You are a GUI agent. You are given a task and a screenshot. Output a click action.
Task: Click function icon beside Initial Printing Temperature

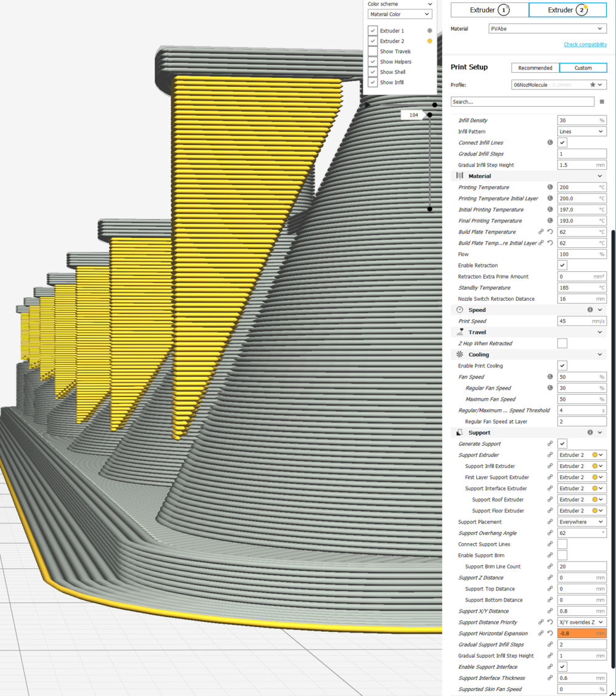(x=550, y=210)
